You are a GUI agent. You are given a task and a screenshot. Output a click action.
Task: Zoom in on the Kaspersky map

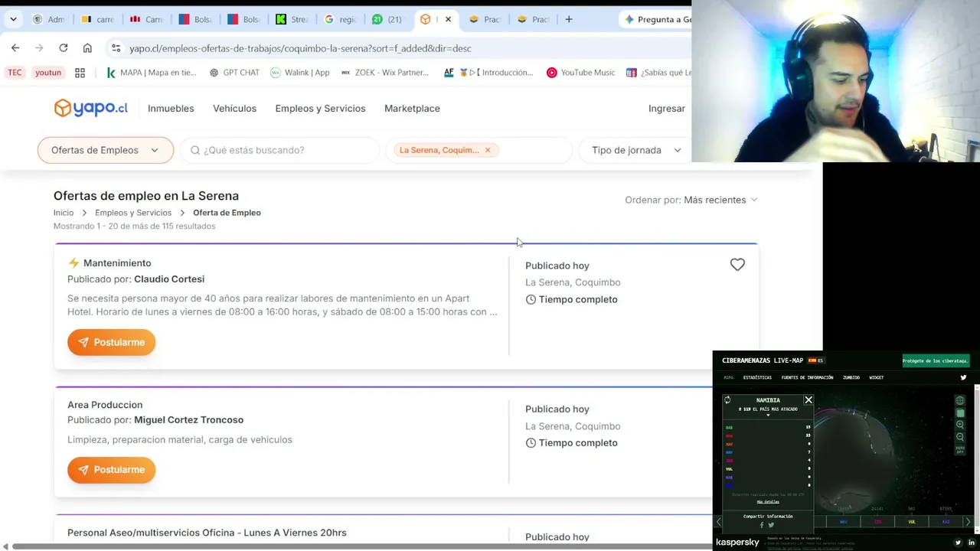coord(960,425)
